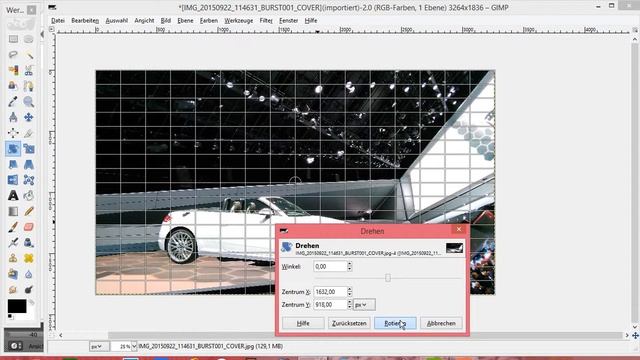This screenshot has width=640, height=360.
Task: Click the Zurücksetzen button
Action: pos(349,323)
